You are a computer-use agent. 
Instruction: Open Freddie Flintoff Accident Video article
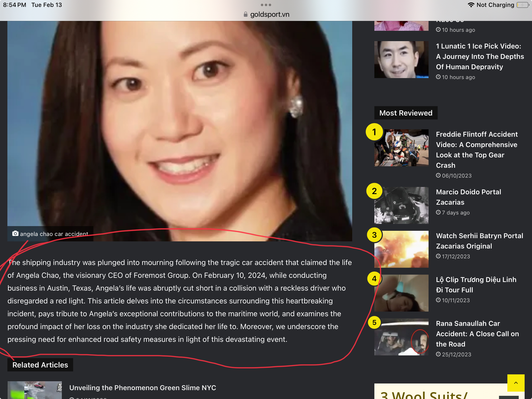477,150
